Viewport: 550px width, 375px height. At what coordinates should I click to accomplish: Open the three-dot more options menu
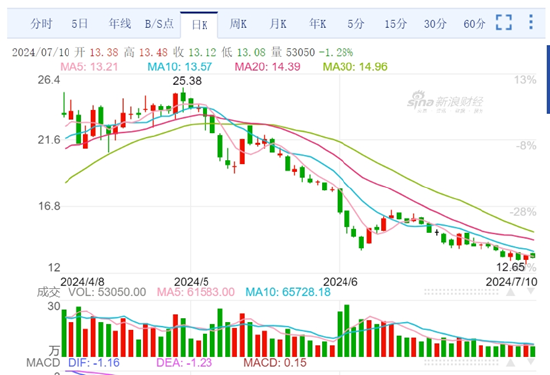point(531,22)
